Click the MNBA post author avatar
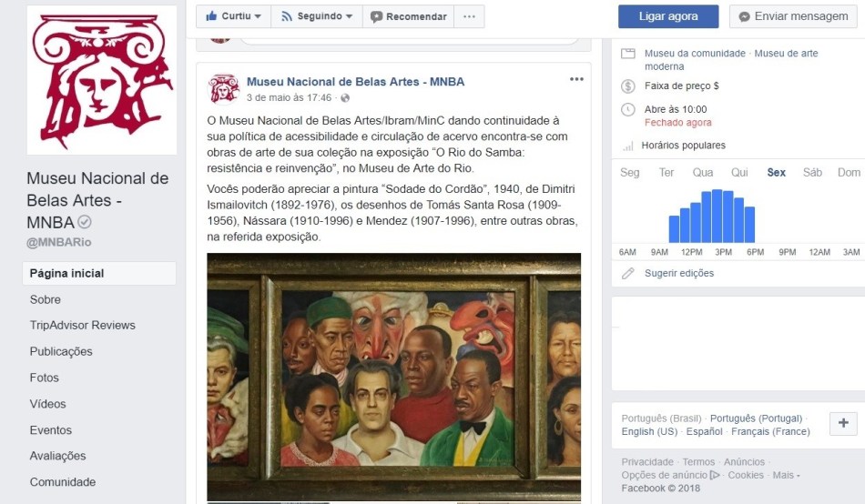The height and width of the screenshot is (504, 865). [223, 89]
